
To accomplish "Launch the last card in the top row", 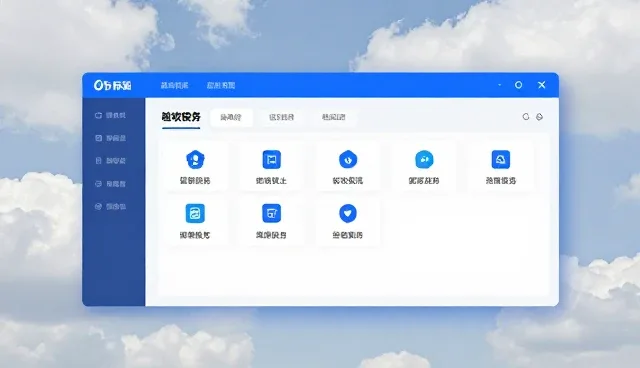I will pyautogui.click(x=501, y=166).
